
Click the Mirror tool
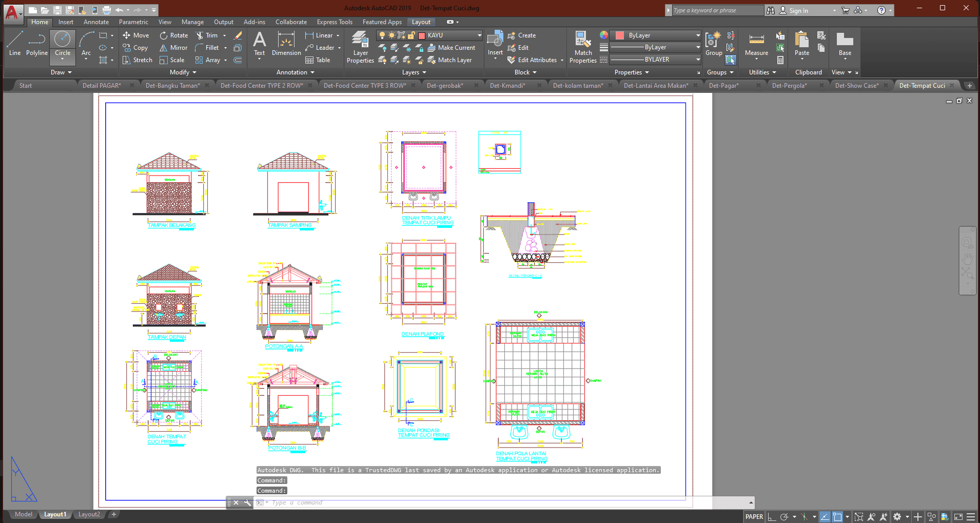coord(173,48)
